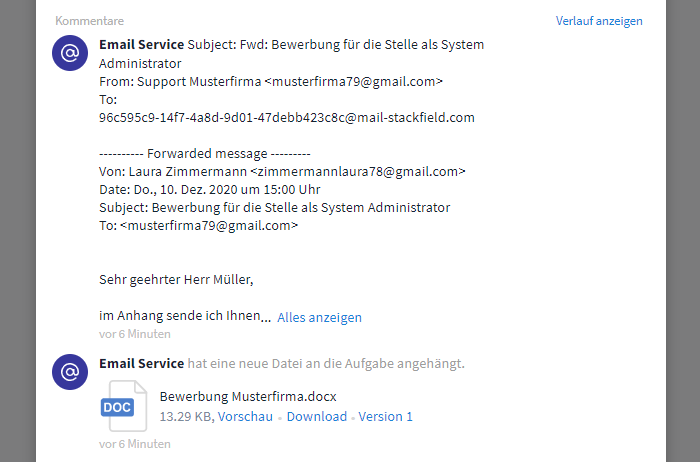
Task: Click the Bewerbung Musterfirma.docx file name
Action: [x=248, y=396]
